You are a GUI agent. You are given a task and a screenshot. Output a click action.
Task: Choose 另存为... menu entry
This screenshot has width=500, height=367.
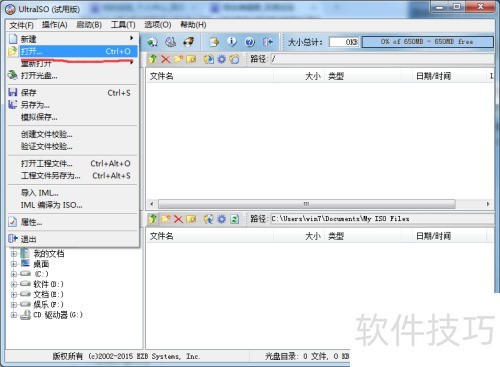(x=73, y=105)
